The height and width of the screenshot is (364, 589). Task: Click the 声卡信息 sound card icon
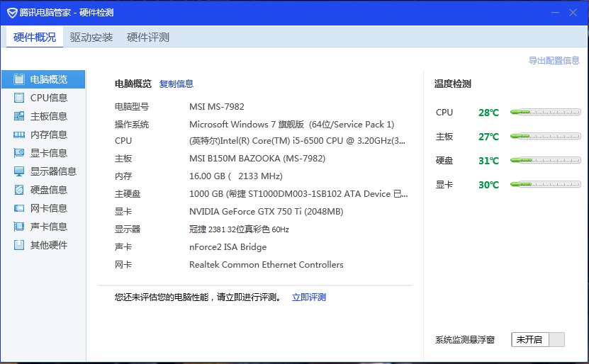pyautogui.click(x=19, y=227)
